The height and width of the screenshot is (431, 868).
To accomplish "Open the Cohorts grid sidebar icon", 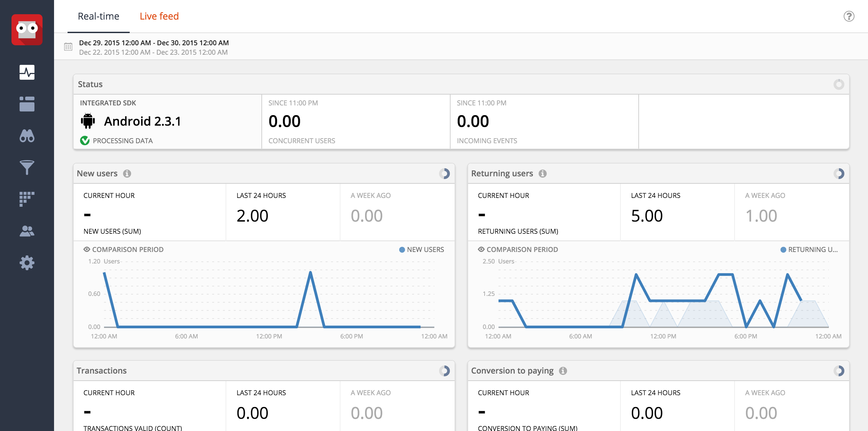I will (x=27, y=199).
